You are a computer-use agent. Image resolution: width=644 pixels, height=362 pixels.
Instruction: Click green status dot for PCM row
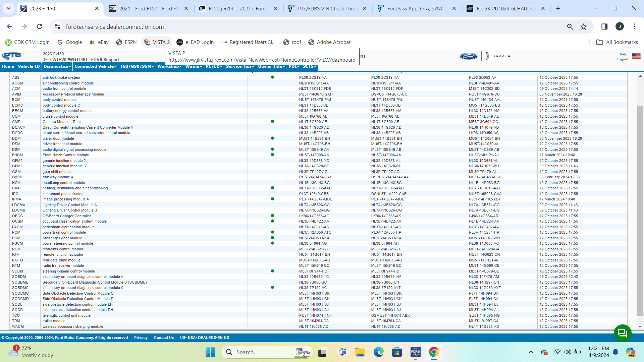pyautogui.click(x=272, y=232)
